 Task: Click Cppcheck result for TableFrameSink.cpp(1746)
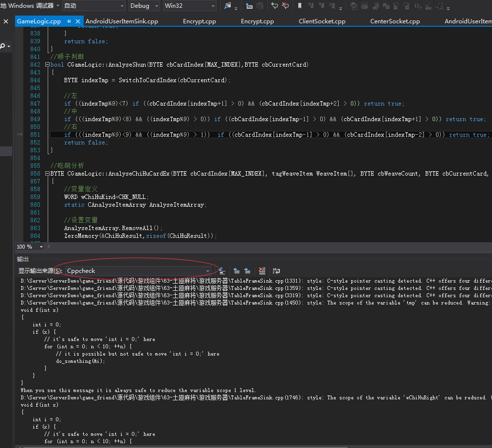[x=256, y=397]
